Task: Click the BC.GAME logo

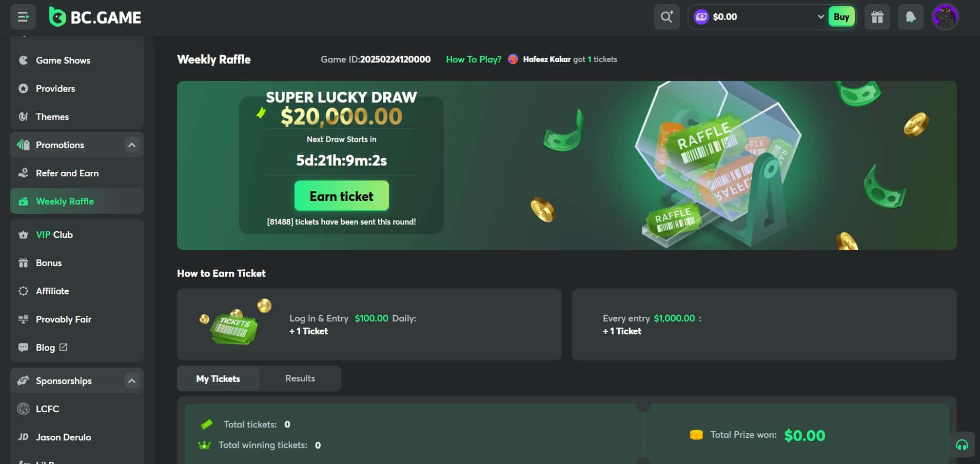Action: tap(95, 17)
